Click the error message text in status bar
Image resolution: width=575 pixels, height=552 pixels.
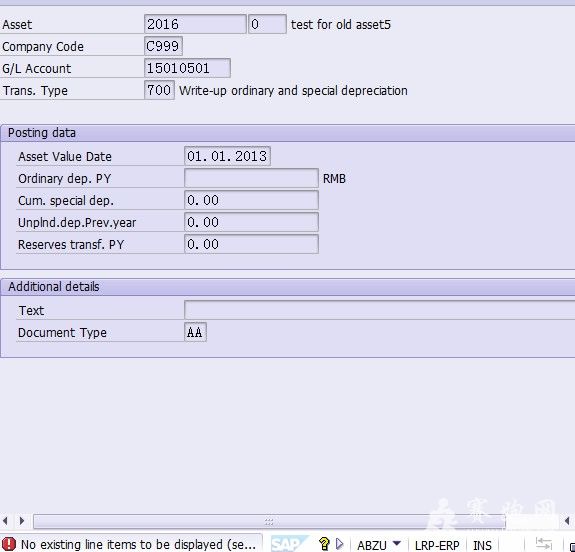[x=138, y=544]
